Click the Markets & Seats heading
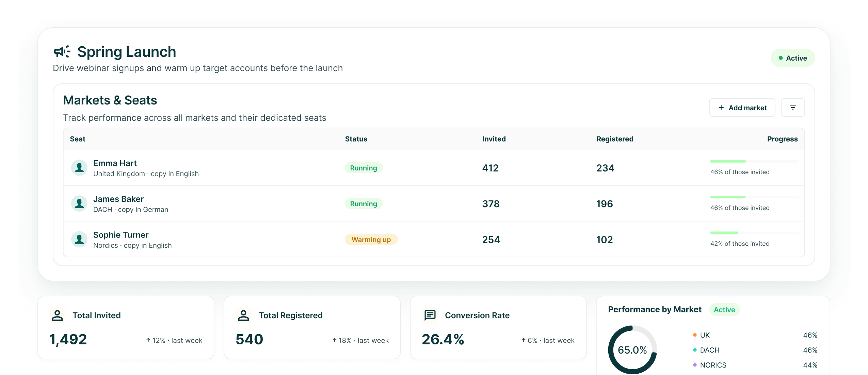Viewport: 868px width, 375px height. pyautogui.click(x=110, y=100)
